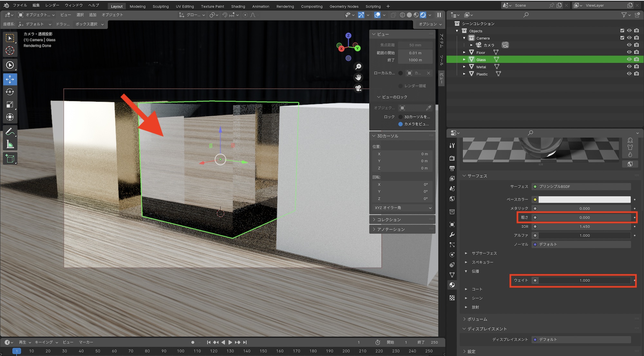Click the Base Color swatch
The width and height of the screenshot is (644, 356).
coord(584,200)
